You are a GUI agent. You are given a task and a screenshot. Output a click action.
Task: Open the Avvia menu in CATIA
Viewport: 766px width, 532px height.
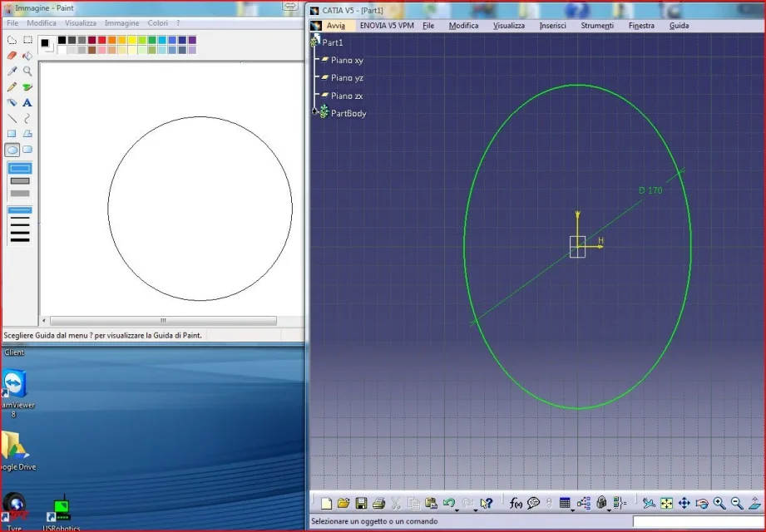tap(336, 26)
